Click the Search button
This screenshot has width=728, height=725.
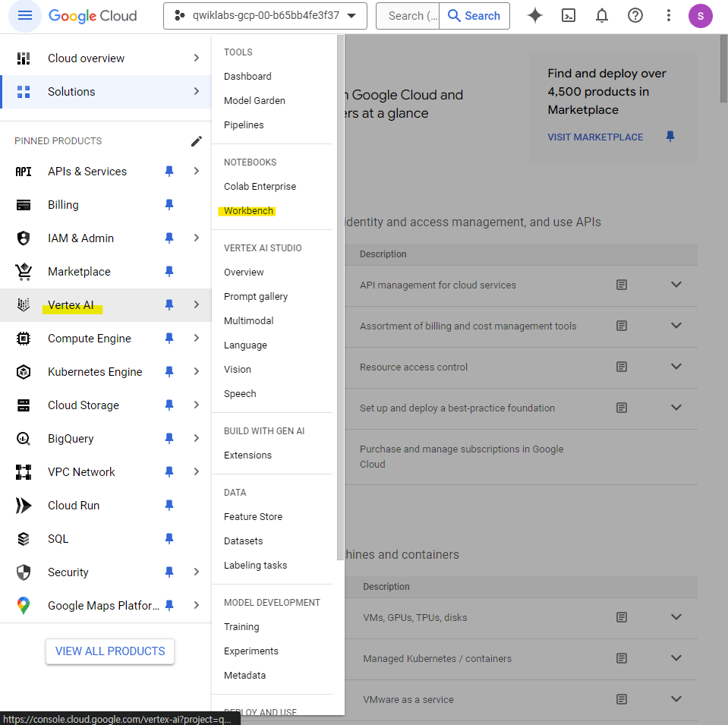pos(474,16)
